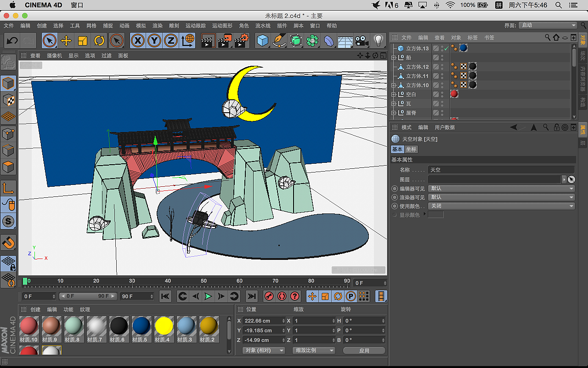This screenshot has height=368, width=588.
Task: Click the Undo arrow icon
Action: point(12,41)
